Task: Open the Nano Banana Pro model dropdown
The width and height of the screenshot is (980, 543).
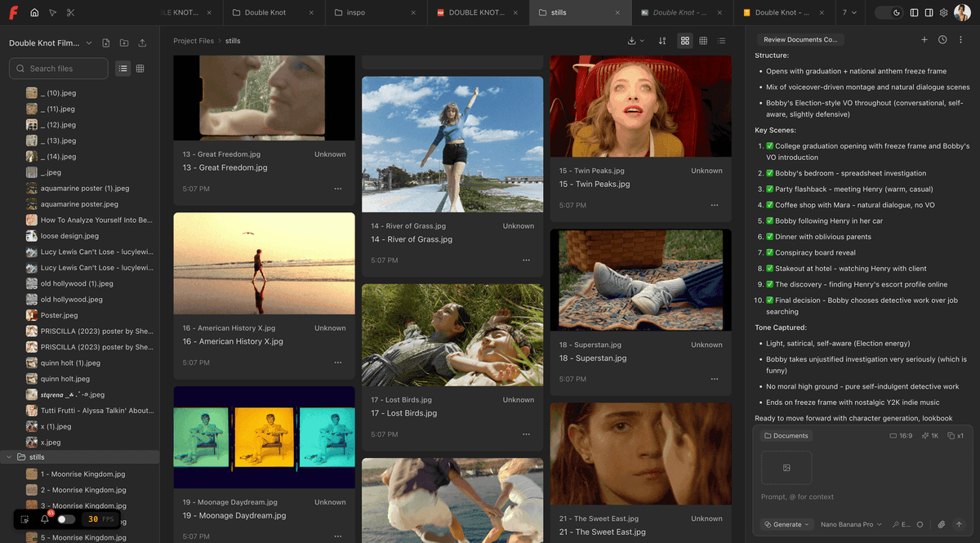Action: 851,524
